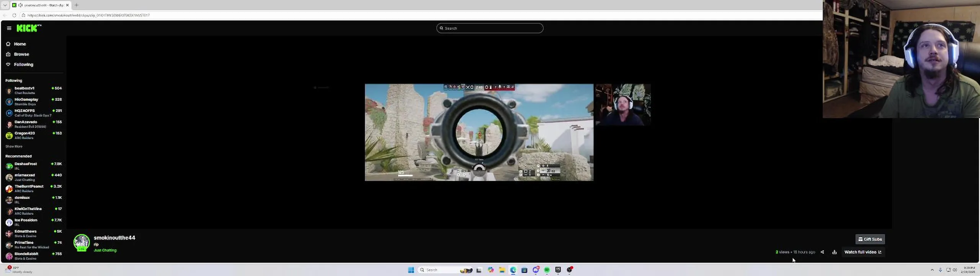Viewport: 980px width, 276px height.
Task: Go to Following in Kick sidebar
Action: point(23,64)
